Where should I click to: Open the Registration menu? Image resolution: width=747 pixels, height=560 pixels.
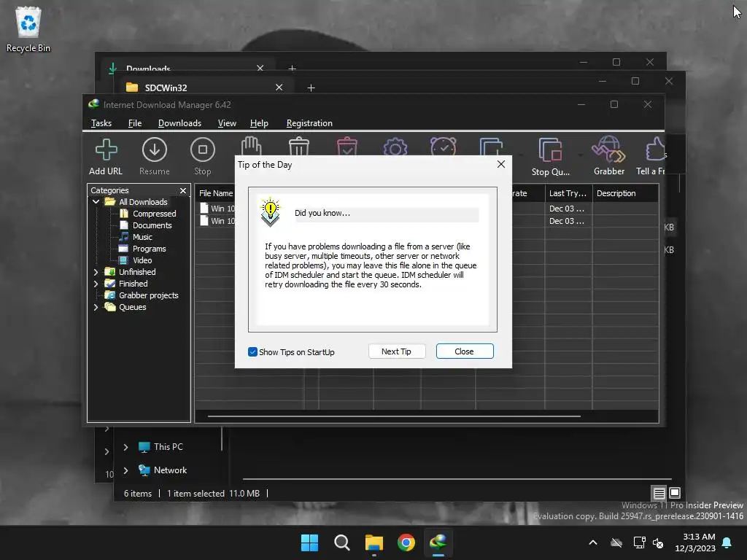[309, 122]
